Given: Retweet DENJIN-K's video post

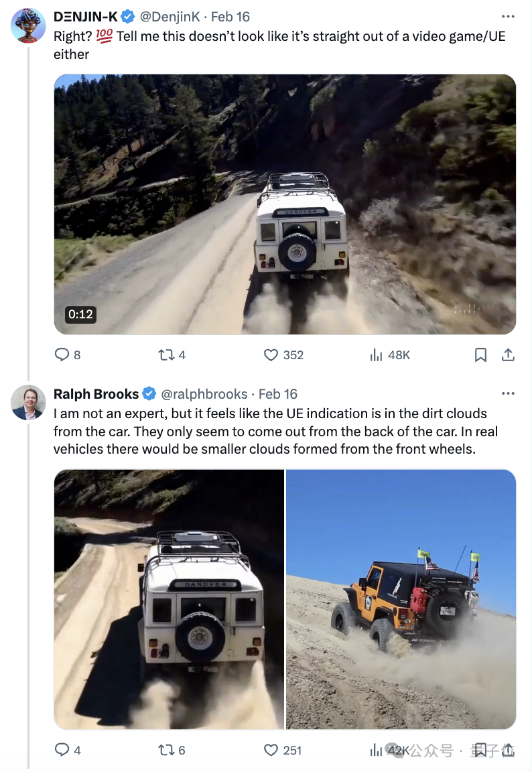Looking at the screenshot, I should click(x=165, y=355).
